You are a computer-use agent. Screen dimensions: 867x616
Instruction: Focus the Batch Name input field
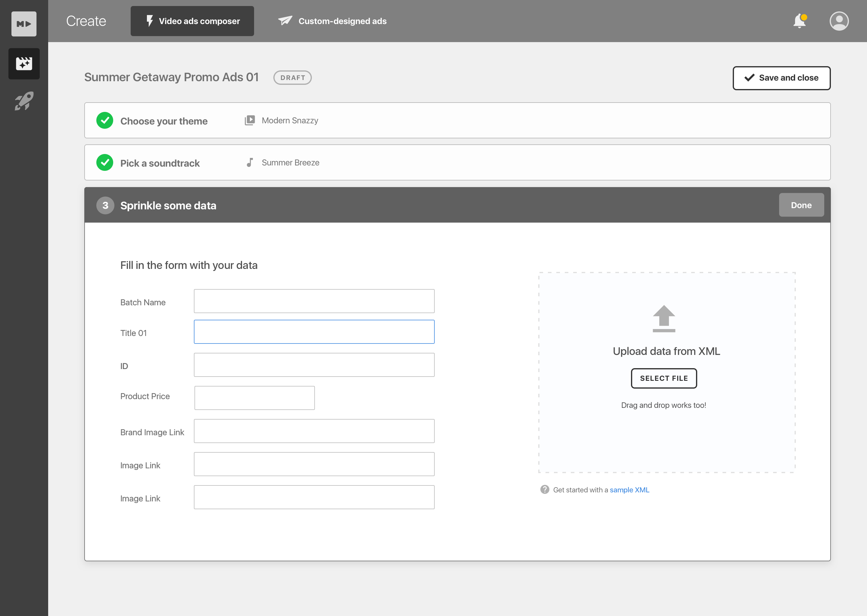314,301
